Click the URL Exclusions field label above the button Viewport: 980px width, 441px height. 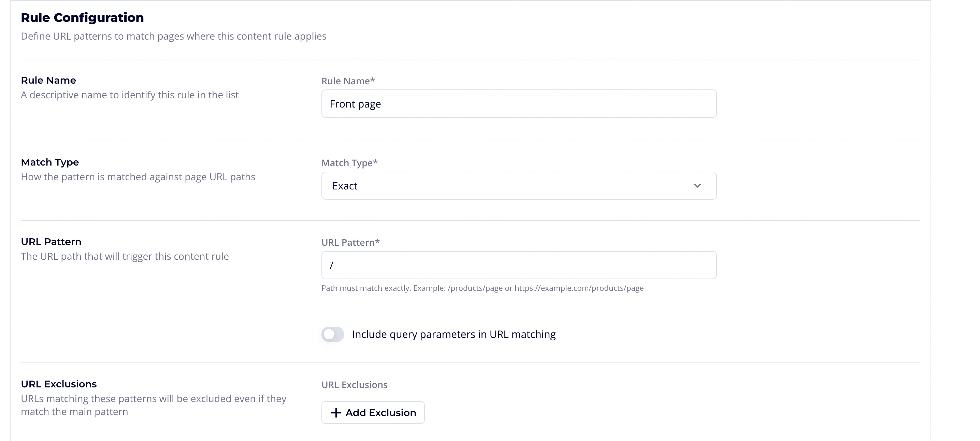point(354,385)
